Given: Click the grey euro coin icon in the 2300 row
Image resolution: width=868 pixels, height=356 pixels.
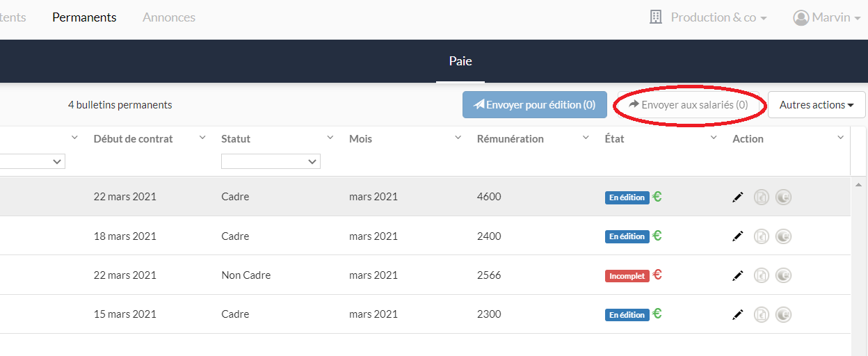Looking at the screenshot, I should (x=784, y=315).
